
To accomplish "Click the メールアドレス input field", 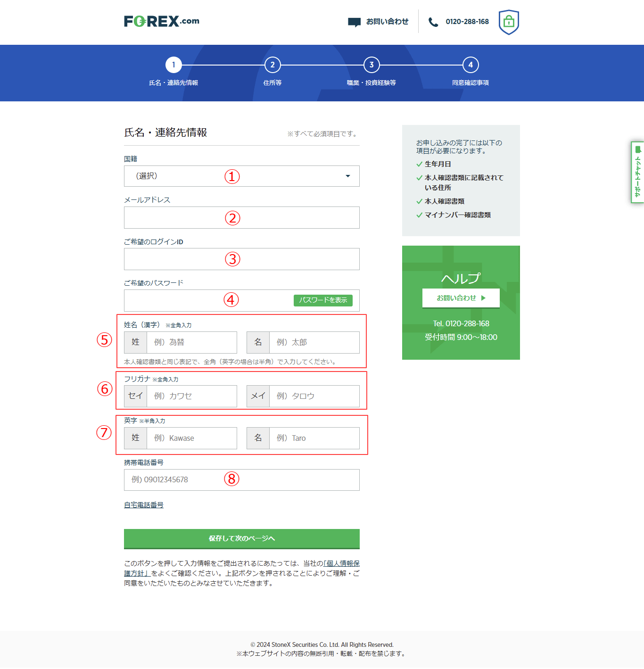I will pos(241,217).
